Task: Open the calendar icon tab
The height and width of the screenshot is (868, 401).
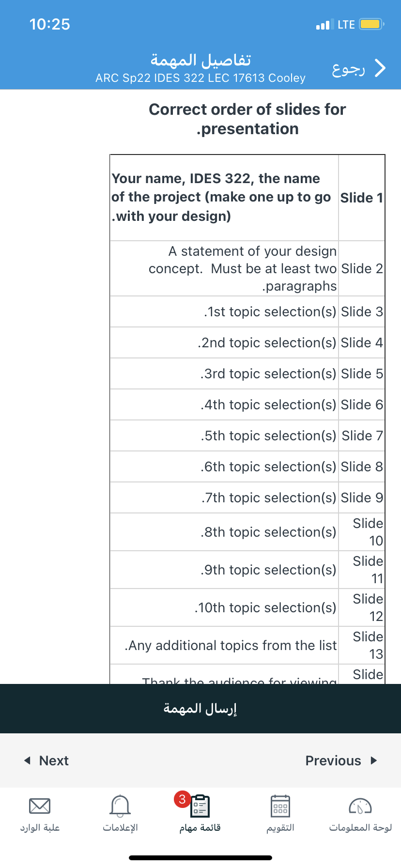Action: click(280, 806)
